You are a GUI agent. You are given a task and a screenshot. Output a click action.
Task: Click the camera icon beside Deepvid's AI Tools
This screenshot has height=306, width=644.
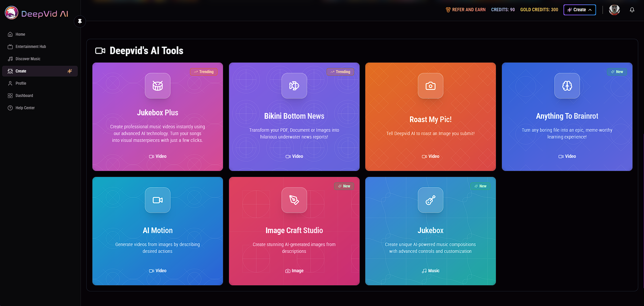[100, 51]
